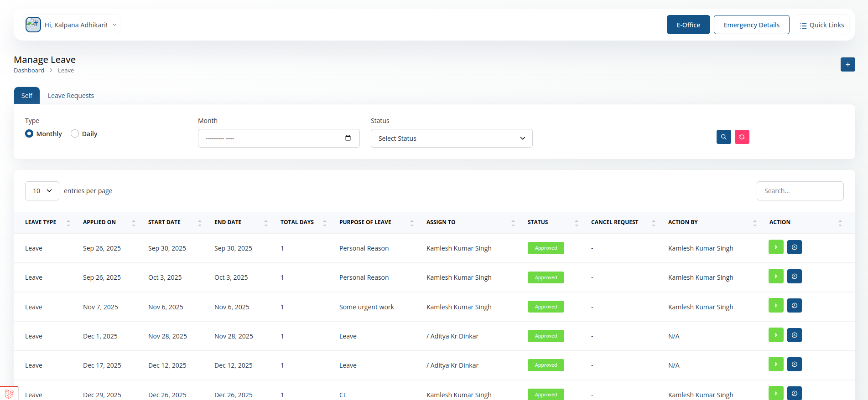This screenshot has width=868, height=400.
Task: Select 'Some urgent work' purpose cell
Action: [x=367, y=307]
